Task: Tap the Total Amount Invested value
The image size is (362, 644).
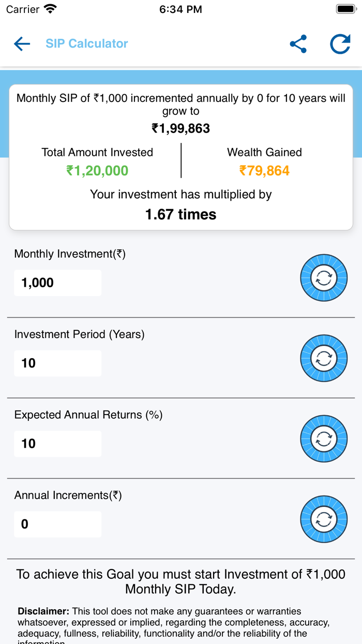Action: tap(97, 171)
